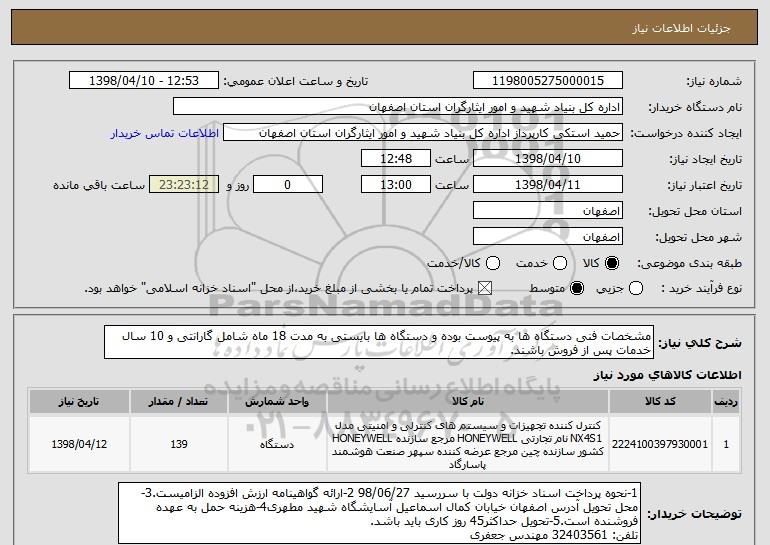Click the نام کالا column header
This screenshot has height=545, width=770.
point(468,402)
